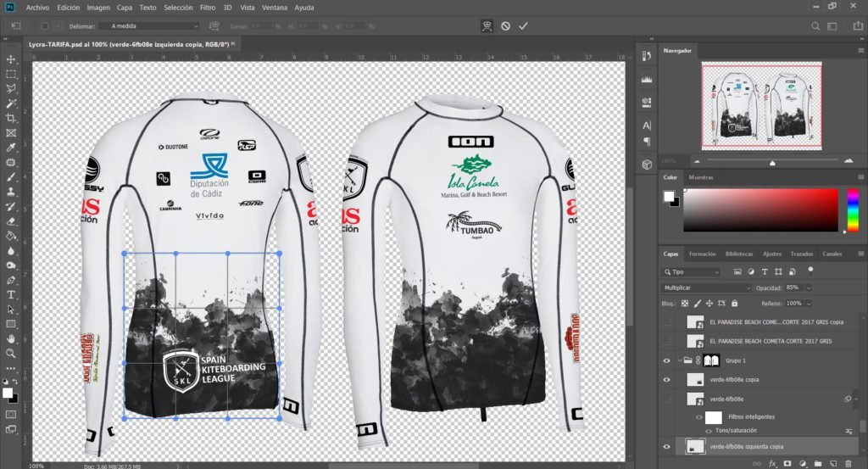The width and height of the screenshot is (868, 469).
Task: Show the verde-6fb08e layer
Action: pos(666,399)
